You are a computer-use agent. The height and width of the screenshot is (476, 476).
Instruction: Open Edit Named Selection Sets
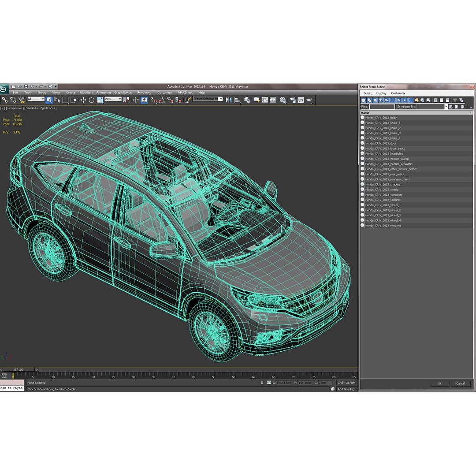(188, 100)
